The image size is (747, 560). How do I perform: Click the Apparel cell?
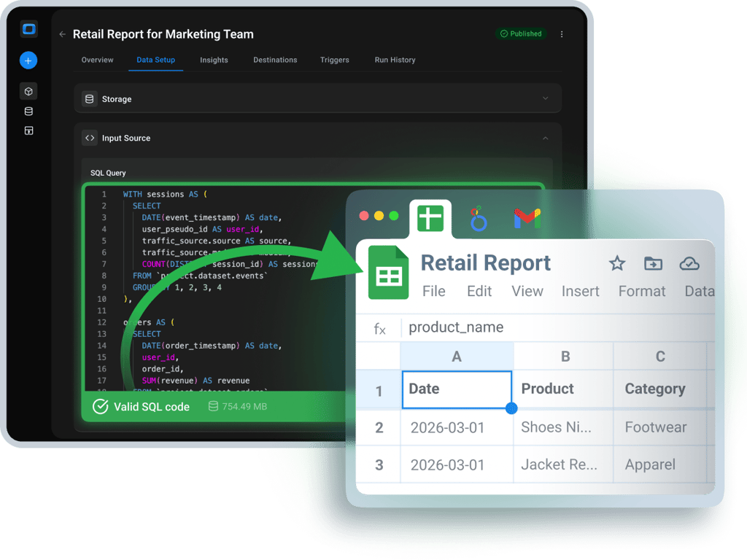coord(660,464)
